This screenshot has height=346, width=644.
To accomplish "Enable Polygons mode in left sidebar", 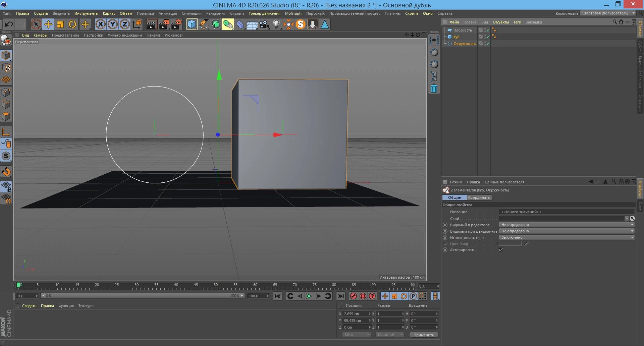I will click(6, 116).
